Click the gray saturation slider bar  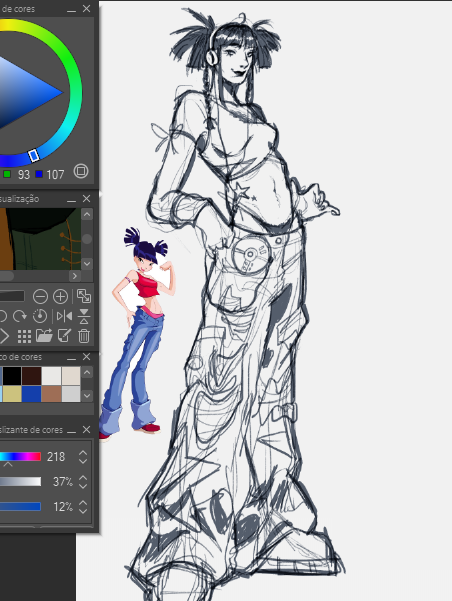(20, 481)
